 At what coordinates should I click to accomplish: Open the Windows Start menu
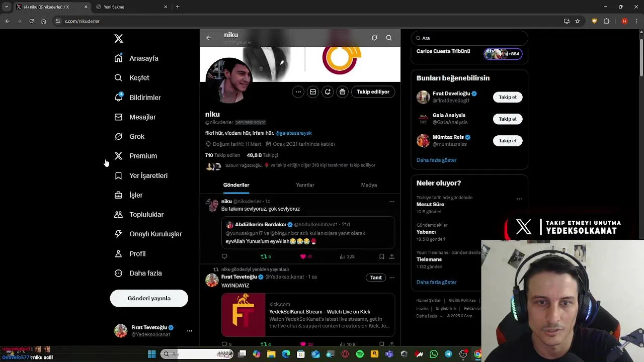[x=151, y=354]
